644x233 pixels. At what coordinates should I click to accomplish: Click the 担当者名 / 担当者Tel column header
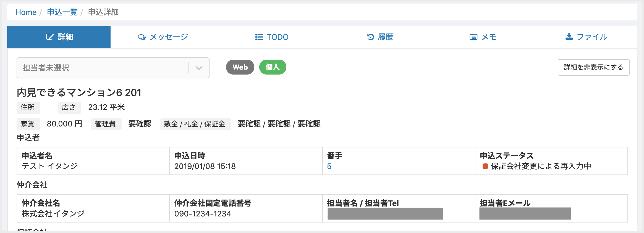pyautogui.click(x=363, y=203)
